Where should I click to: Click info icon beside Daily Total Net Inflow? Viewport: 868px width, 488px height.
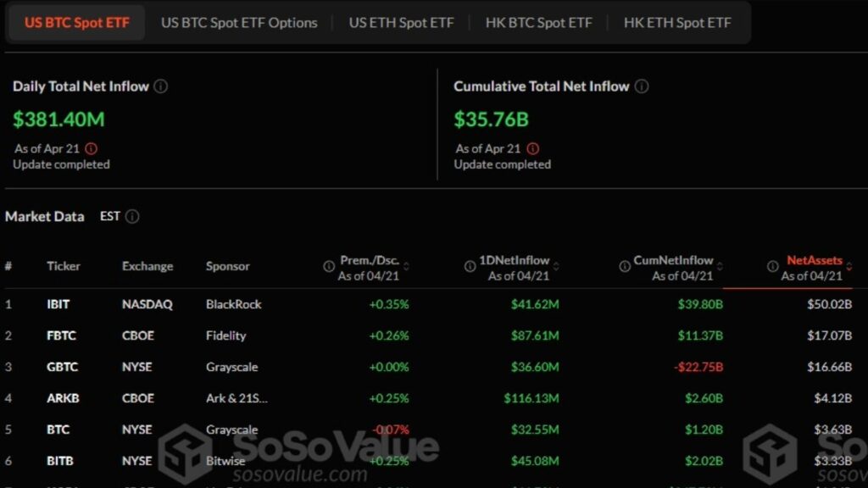[x=161, y=86]
